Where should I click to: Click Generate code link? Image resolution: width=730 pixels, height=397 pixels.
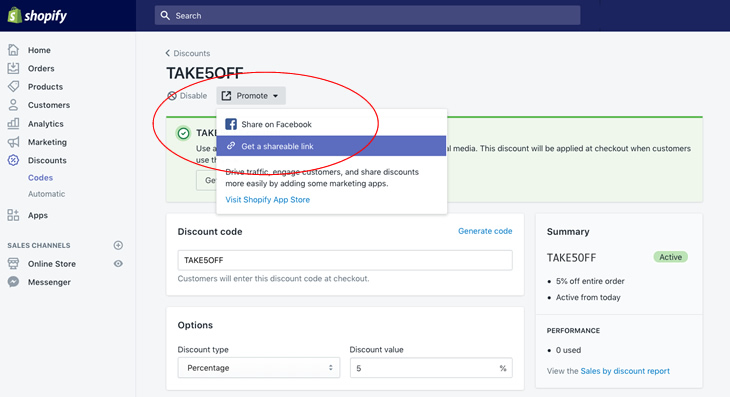(485, 231)
